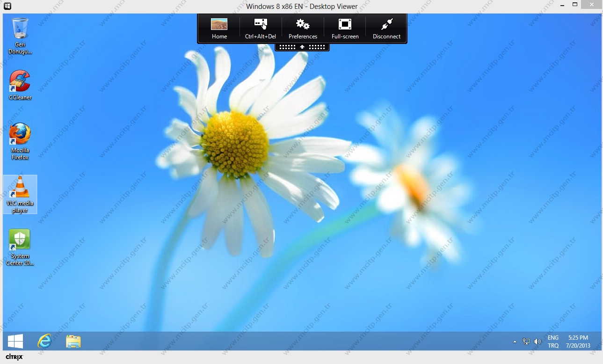Select the Recycle Bin (Geri Dönüşüm) desktop icon
Image resolution: width=603 pixels, height=364 pixels.
[x=20, y=36]
